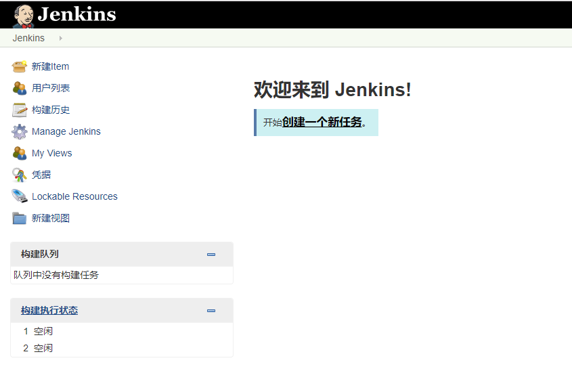Expand the breadcrumb arrow next to Jenkins
Image resolution: width=572 pixels, height=392 pixels.
click(60, 38)
